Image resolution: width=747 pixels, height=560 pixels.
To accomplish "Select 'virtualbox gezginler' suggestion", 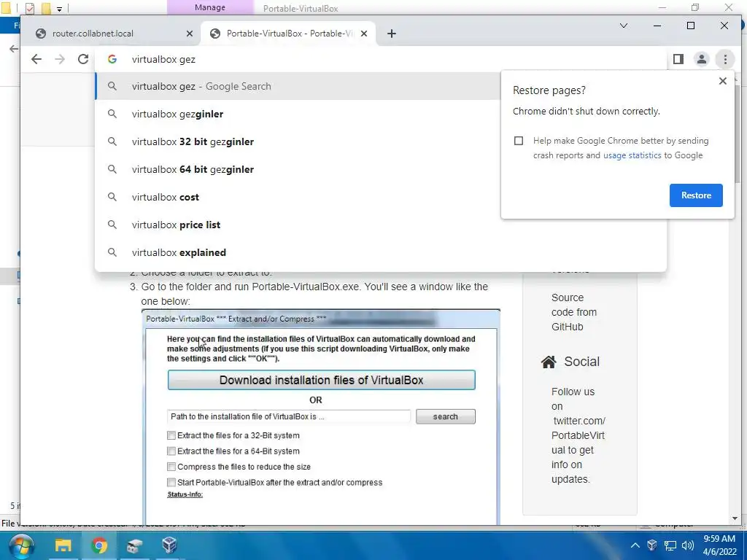I will tap(298, 114).
